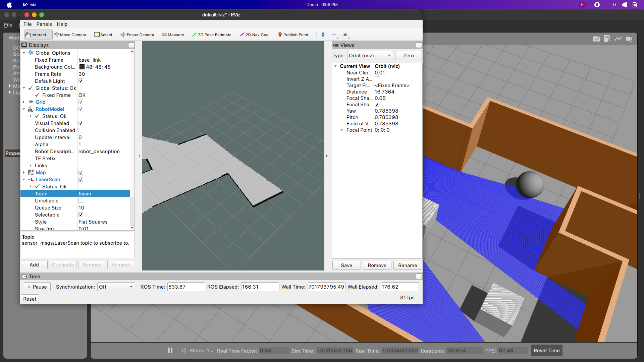Select the Move Camera tool
The image size is (644, 362).
70,35
